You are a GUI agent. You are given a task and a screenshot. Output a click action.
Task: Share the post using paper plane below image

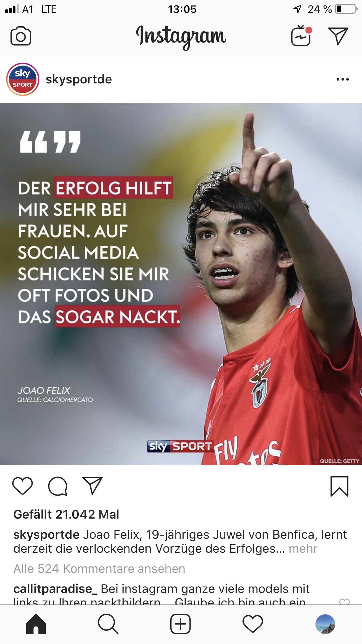point(92,486)
